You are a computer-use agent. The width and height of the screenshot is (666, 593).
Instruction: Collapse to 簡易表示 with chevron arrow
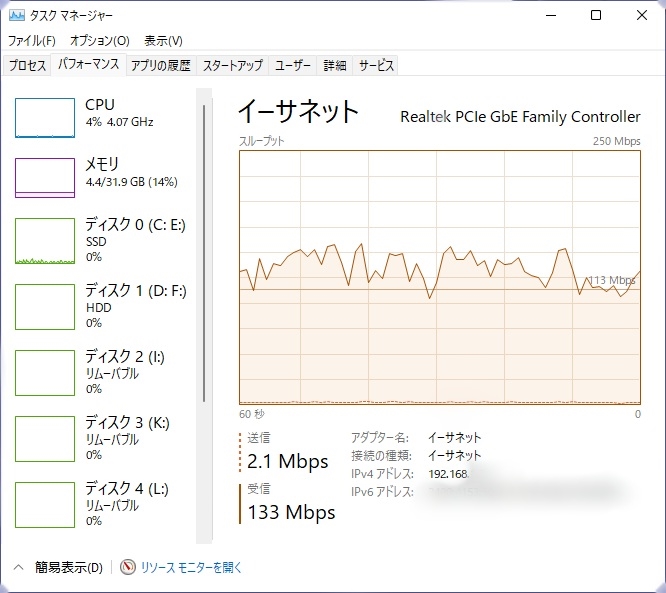[18, 567]
